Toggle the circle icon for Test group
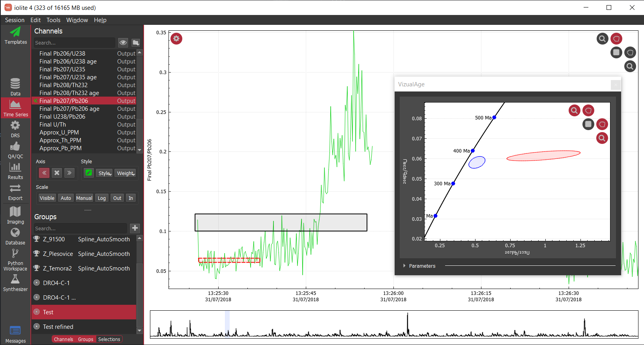 [37, 312]
